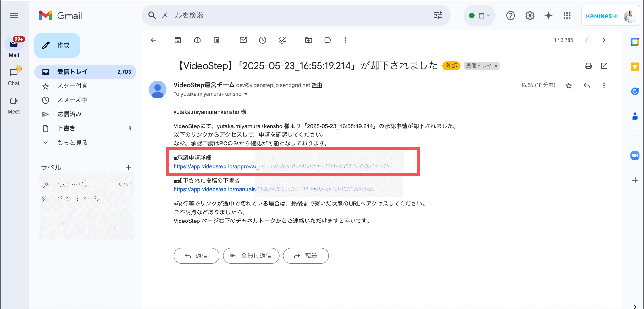Open the KAMINASHI account profile
Screen dimensions: 644x309
click(x=610, y=16)
